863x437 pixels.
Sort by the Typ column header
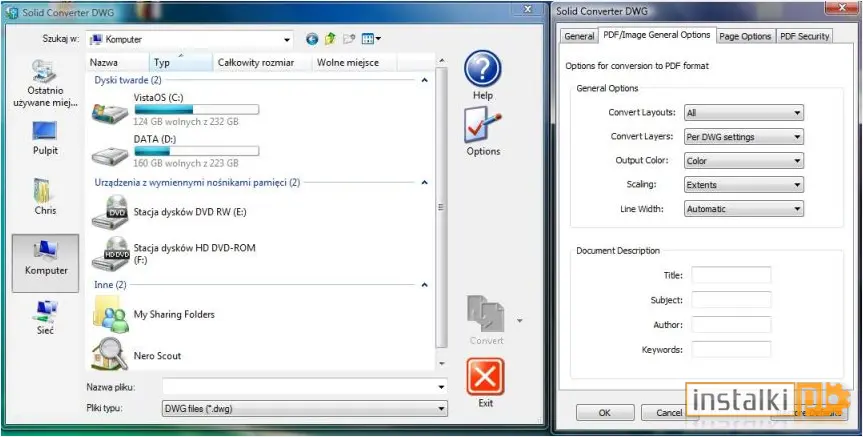(181, 62)
